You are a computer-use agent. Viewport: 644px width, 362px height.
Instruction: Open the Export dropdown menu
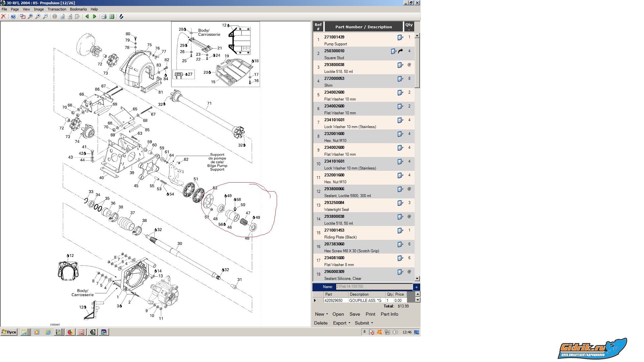(x=341, y=323)
